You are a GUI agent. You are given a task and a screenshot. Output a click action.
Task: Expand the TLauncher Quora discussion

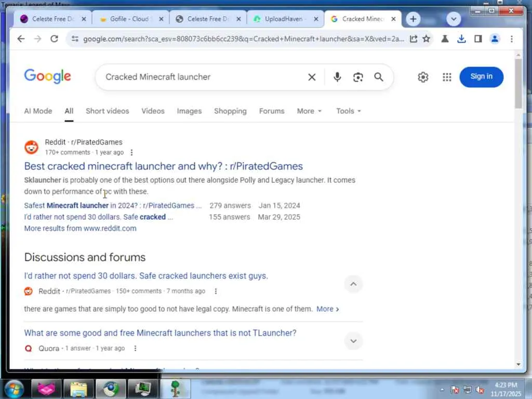[353, 341]
